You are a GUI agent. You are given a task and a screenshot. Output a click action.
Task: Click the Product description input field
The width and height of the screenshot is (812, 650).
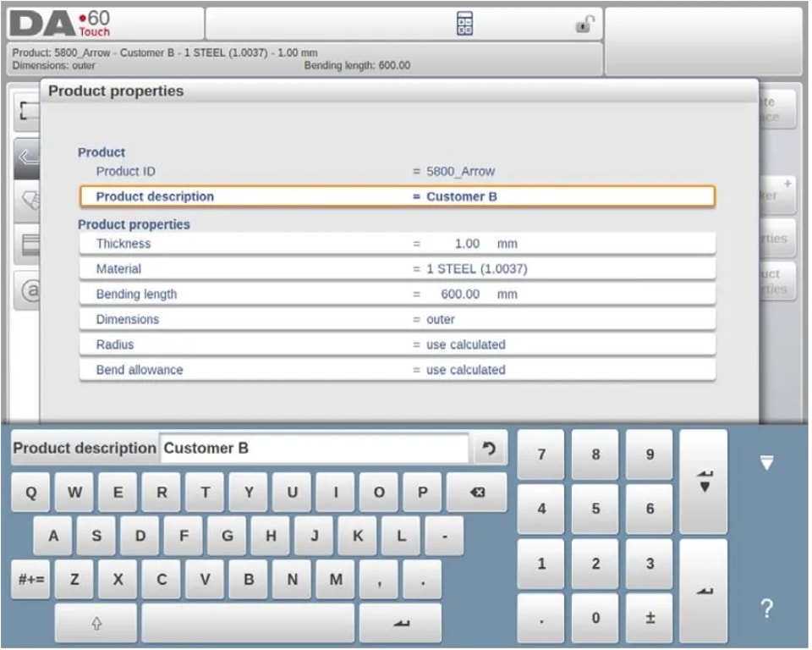coord(315,449)
